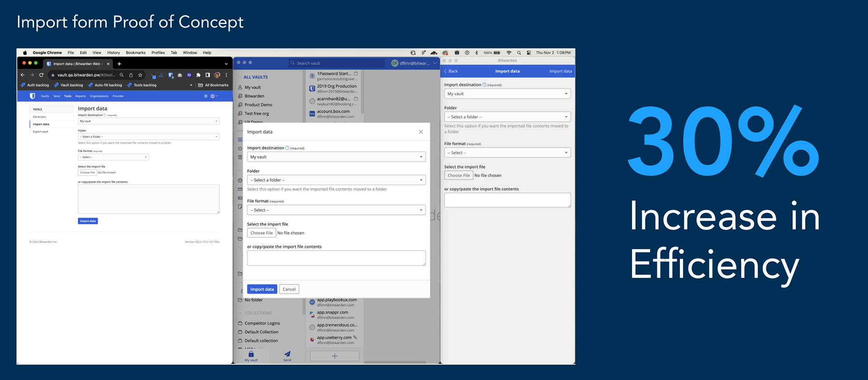Expand the account switcher dflinn@bitwar...
The height and width of the screenshot is (380, 868).
[x=415, y=63]
